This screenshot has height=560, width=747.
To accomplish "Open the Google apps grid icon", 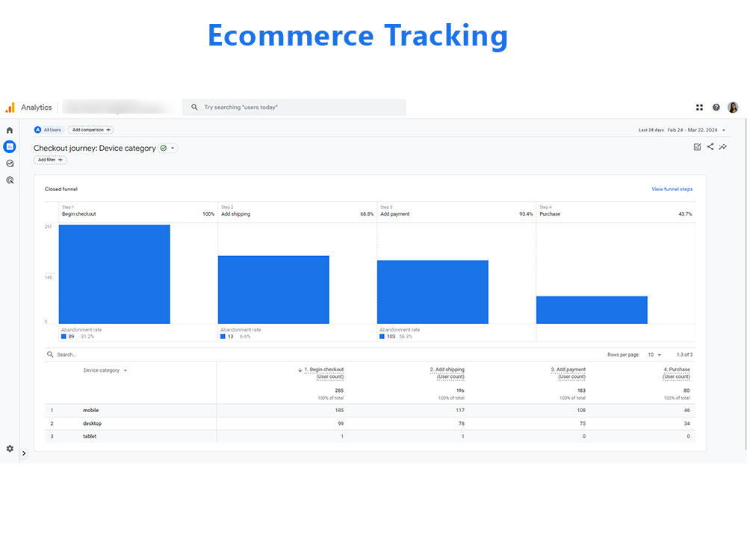I will click(x=699, y=108).
